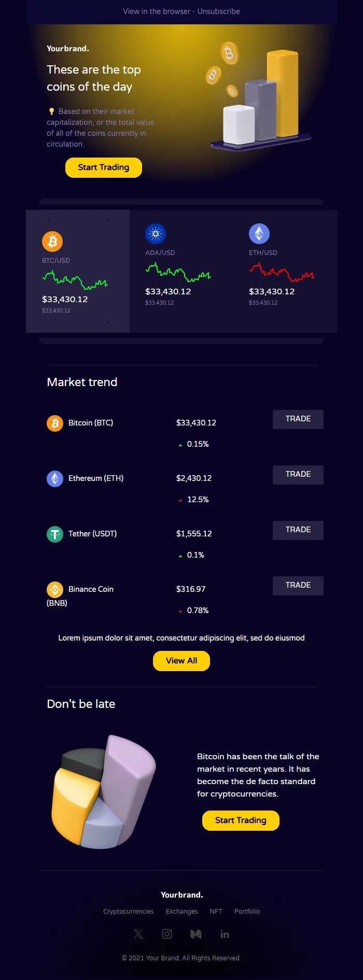
Task: Open the Cryptocurrencies footer link
Action: (129, 912)
